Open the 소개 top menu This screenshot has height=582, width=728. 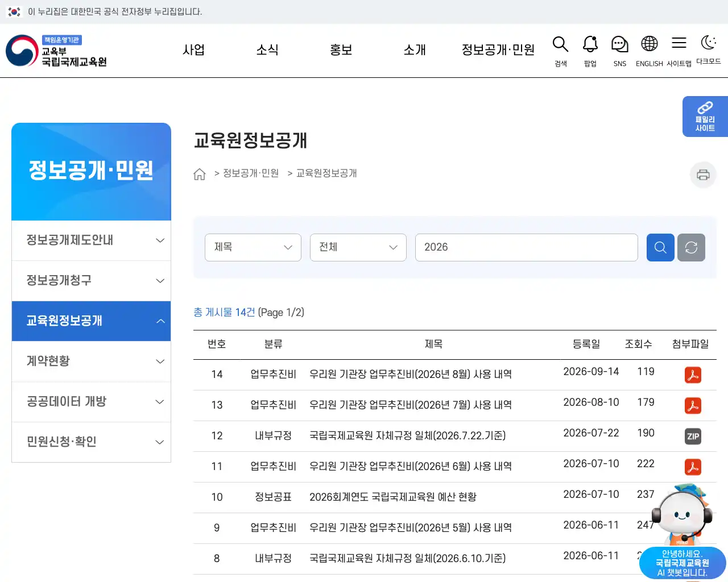(x=415, y=50)
